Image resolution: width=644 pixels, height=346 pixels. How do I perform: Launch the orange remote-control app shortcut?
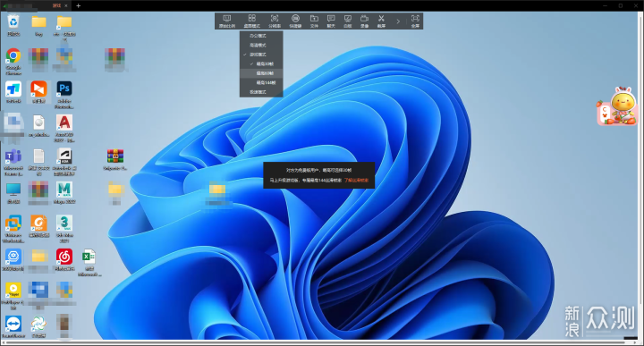point(38,91)
